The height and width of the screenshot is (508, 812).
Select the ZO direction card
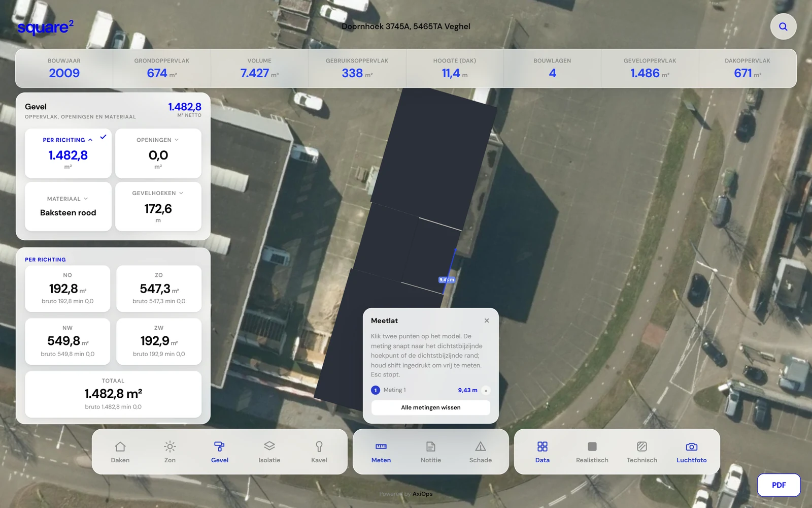tap(159, 289)
